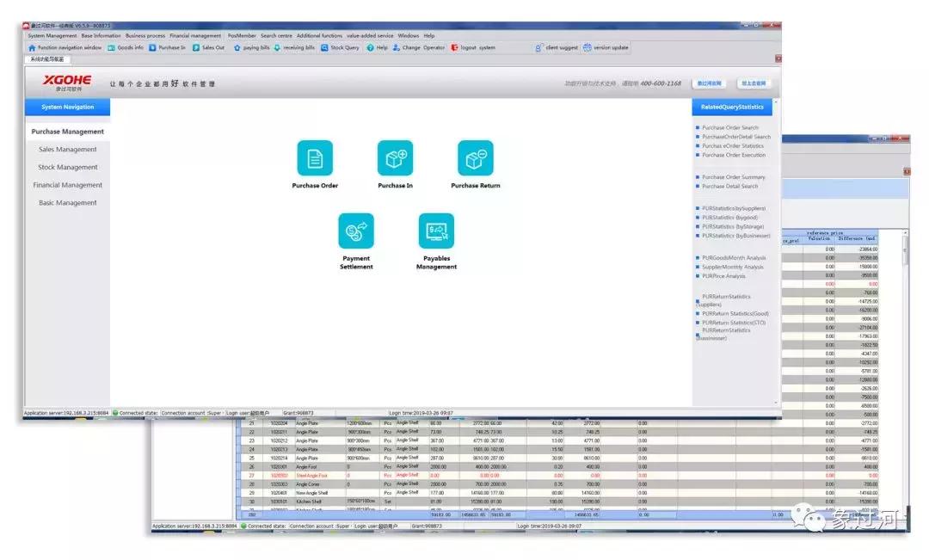This screenshot has width=929, height=560.
Task: Open PURStatistics(bygood) link
Action: pos(730,218)
